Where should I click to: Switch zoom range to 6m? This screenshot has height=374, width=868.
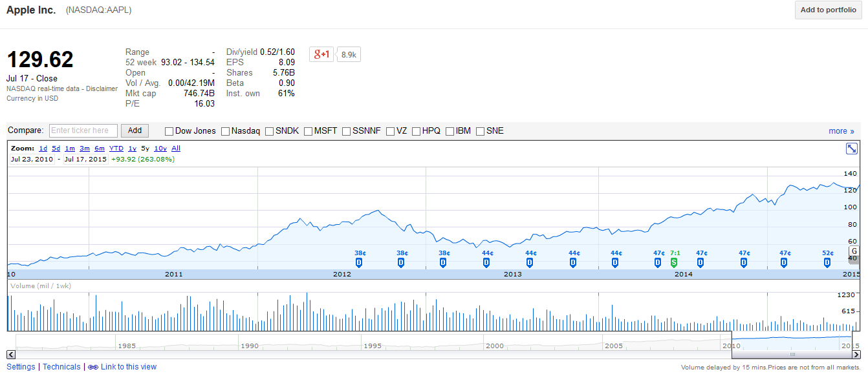click(x=100, y=149)
